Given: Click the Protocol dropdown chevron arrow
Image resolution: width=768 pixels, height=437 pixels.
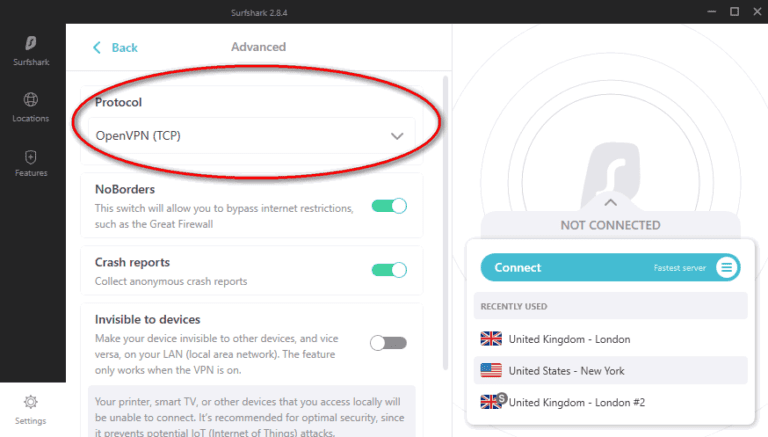Looking at the screenshot, I should pyautogui.click(x=397, y=136).
